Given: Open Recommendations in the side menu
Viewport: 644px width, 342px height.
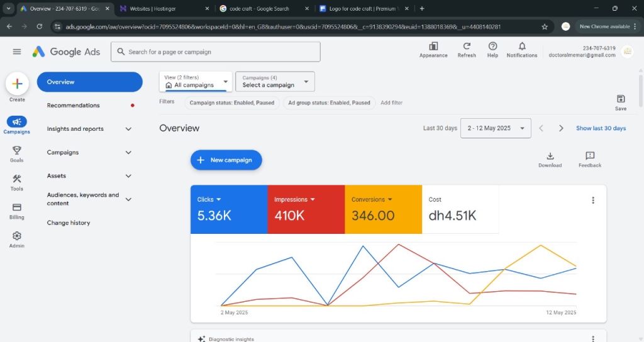Looking at the screenshot, I should click(x=74, y=106).
